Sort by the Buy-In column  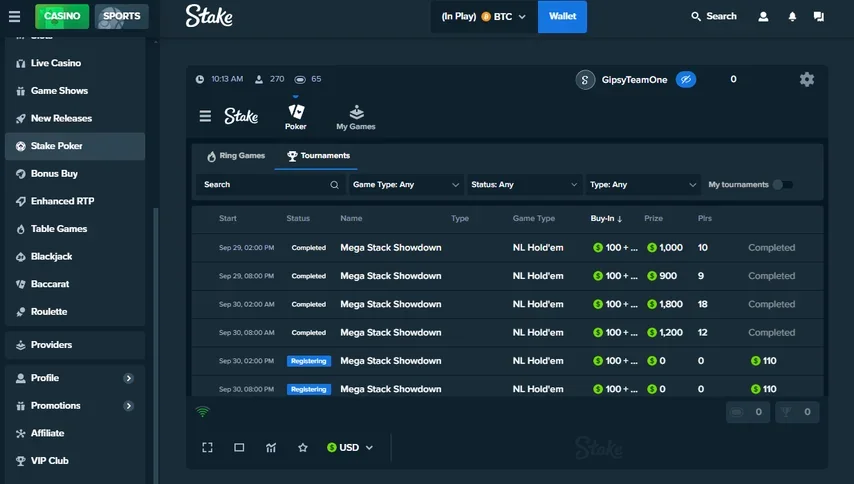point(606,218)
